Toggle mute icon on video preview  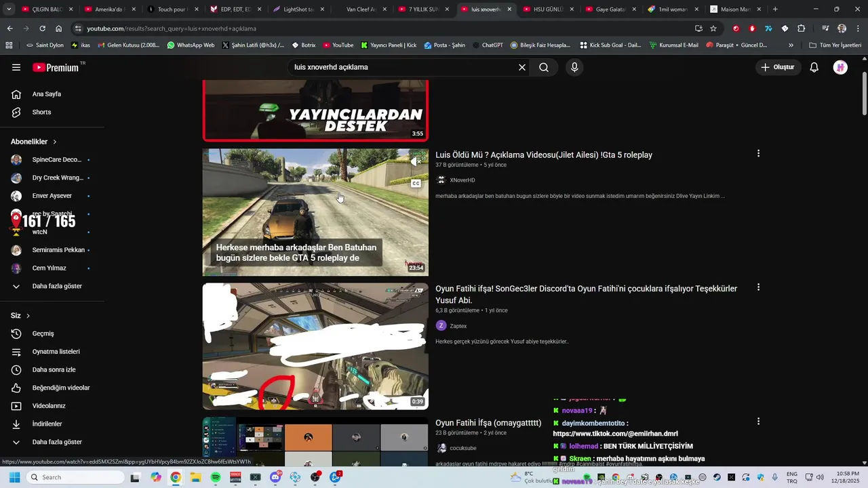(416, 161)
